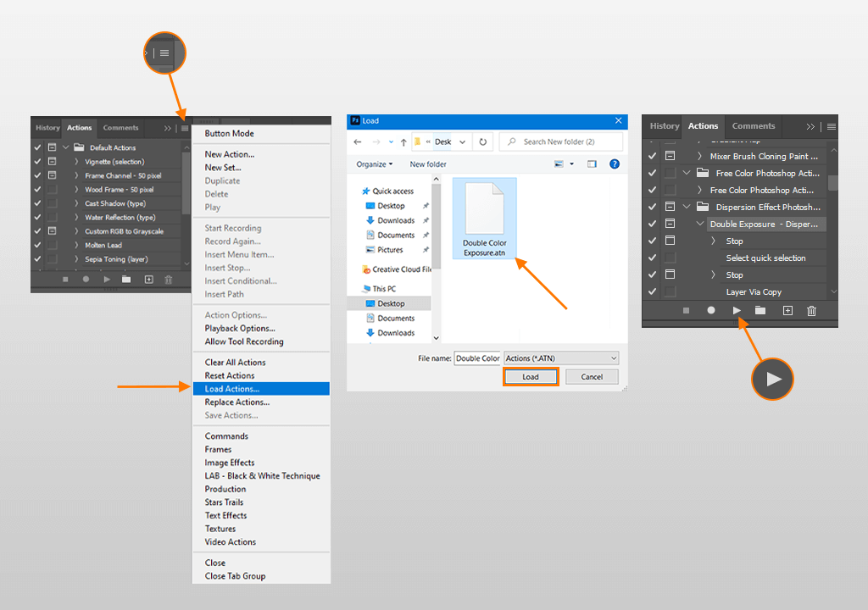Screen dimensions: 868x610
Task: Click the double-arrow collapse icon in the left Actions panel
Action: pos(167,129)
